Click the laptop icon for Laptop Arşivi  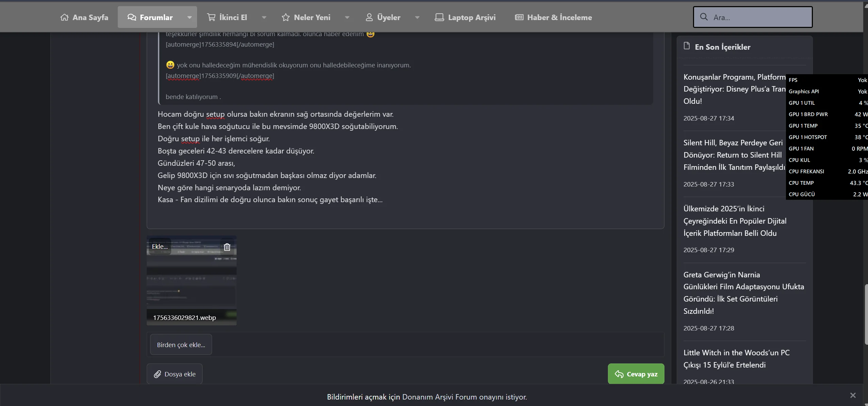click(439, 17)
